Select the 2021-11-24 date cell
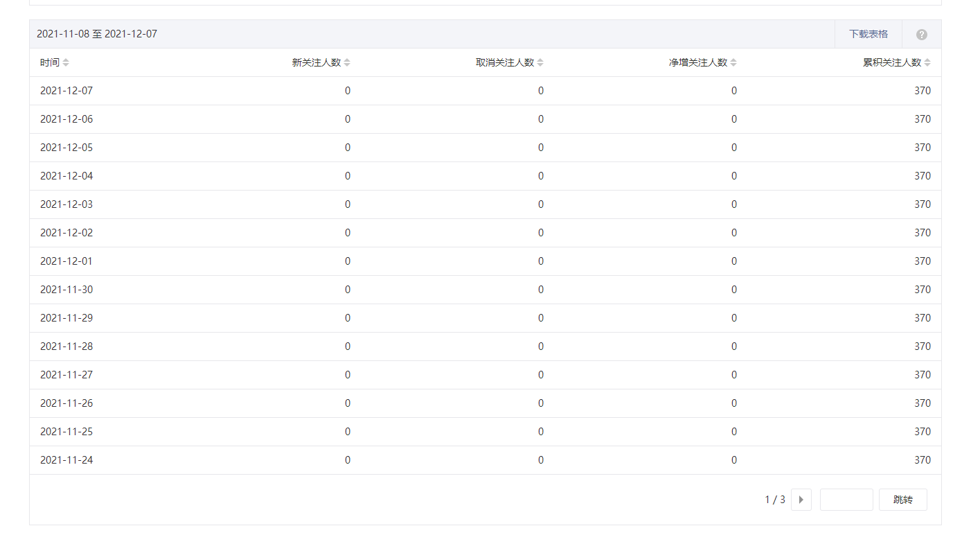This screenshot has width=980, height=544. pyautogui.click(x=66, y=460)
